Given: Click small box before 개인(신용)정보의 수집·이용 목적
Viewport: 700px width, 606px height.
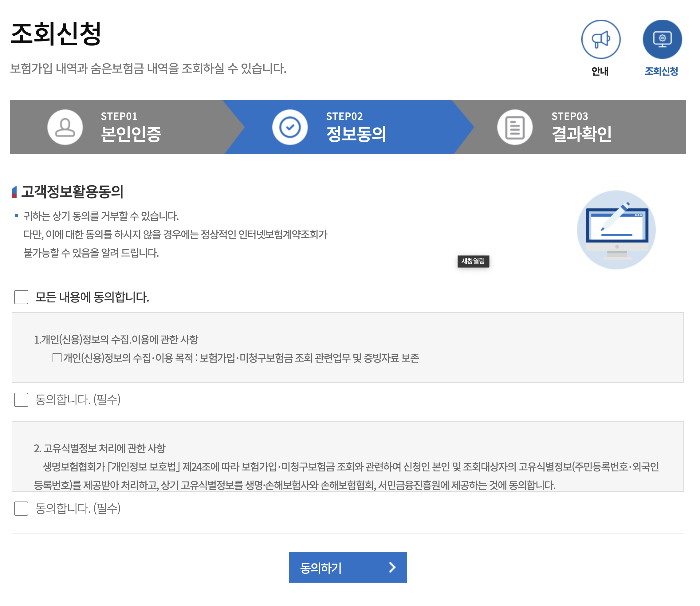Looking at the screenshot, I should tap(57, 357).
